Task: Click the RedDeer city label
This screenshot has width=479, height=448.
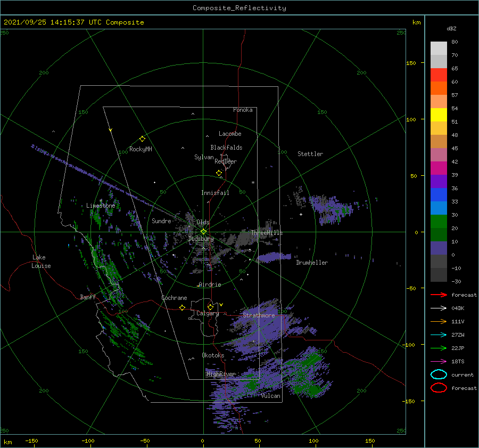Action: (226, 161)
